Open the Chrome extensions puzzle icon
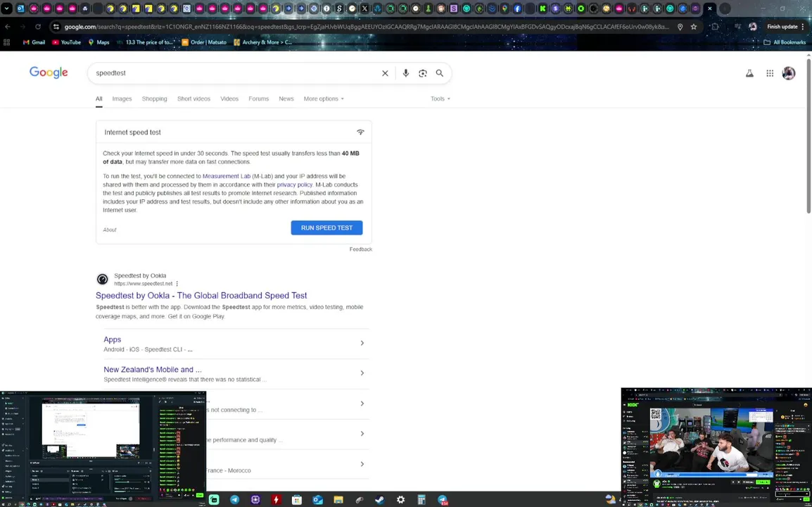812x507 pixels. click(715, 27)
